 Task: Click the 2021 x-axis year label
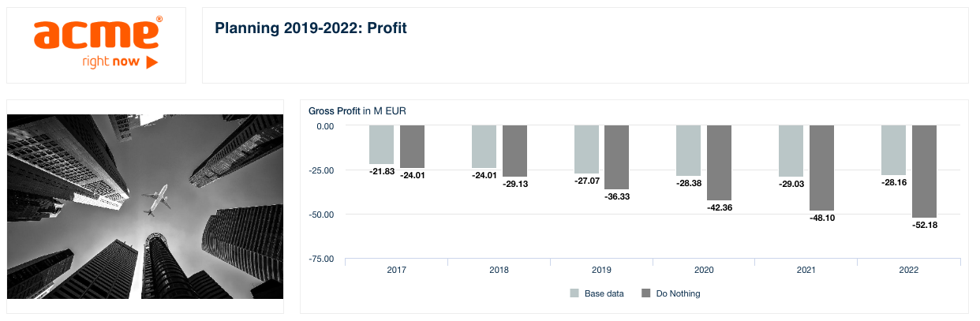click(806, 271)
